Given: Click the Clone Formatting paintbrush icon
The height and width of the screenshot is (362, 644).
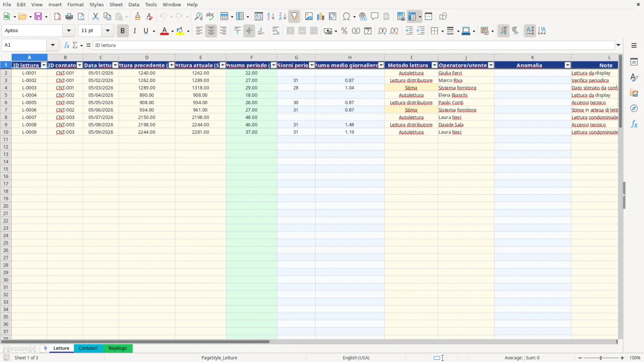Looking at the screenshot, I should 137,17.
